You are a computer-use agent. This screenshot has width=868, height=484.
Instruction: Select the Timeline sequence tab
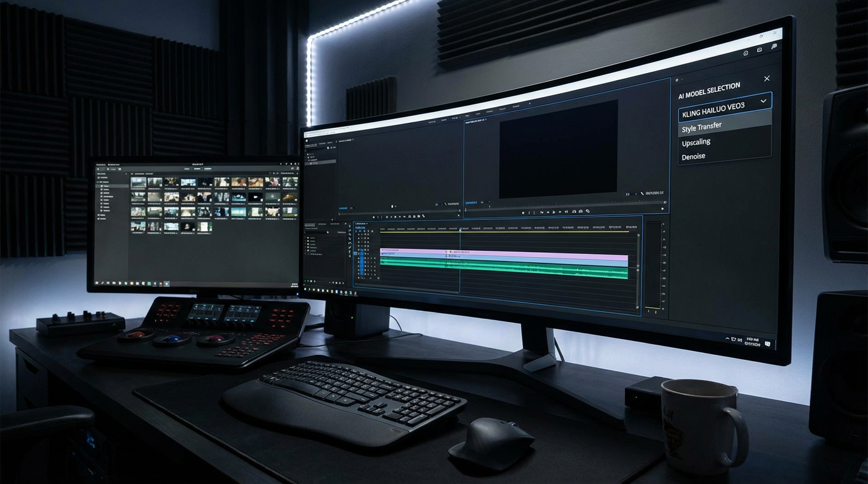point(361,224)
